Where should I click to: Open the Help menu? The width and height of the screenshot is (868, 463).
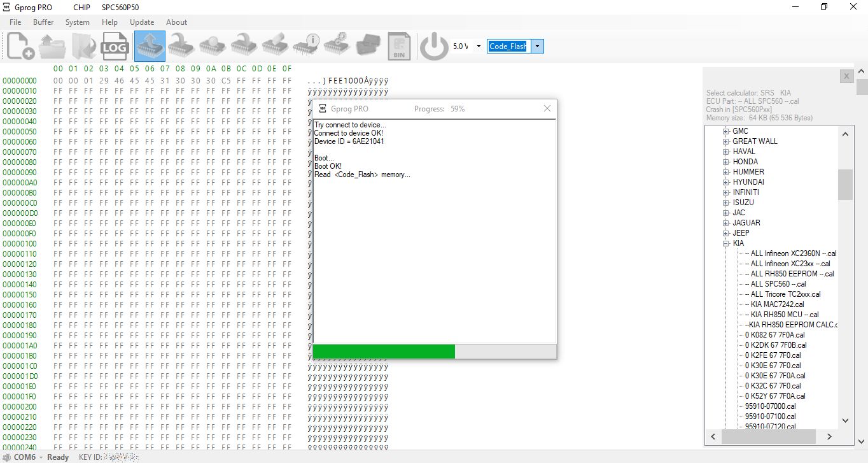[109, 22]
